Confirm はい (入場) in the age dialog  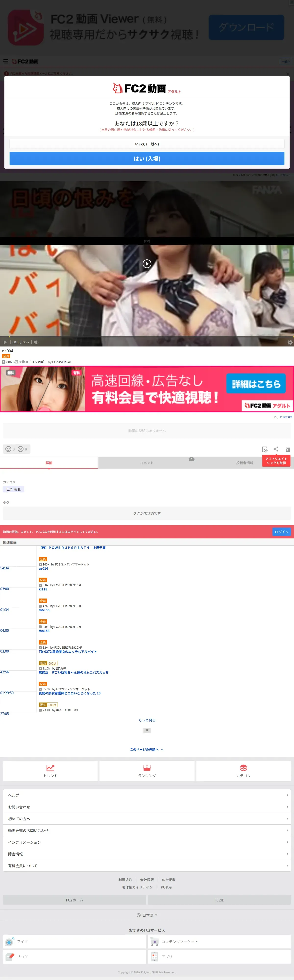pos(147,159)
